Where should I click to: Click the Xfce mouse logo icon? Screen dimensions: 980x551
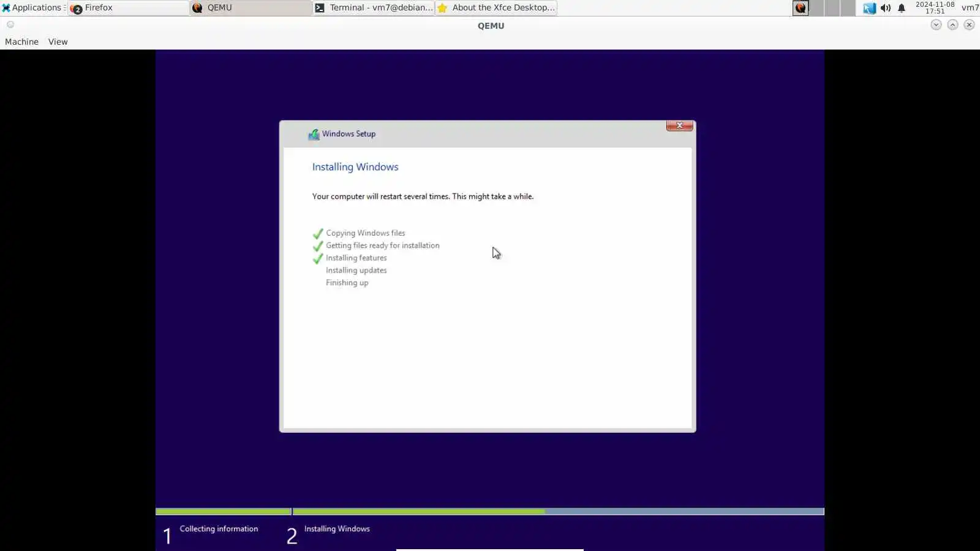pyautogui.click(x=6, y=8)
